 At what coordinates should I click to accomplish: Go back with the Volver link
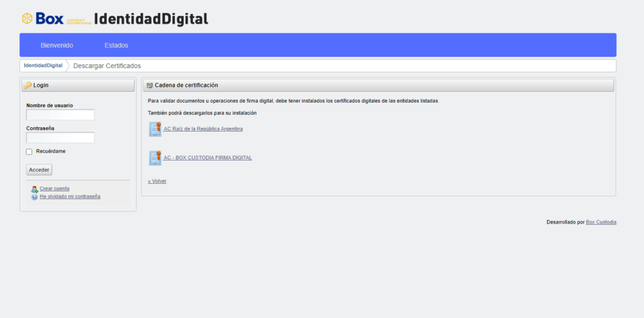coord(157,181)
